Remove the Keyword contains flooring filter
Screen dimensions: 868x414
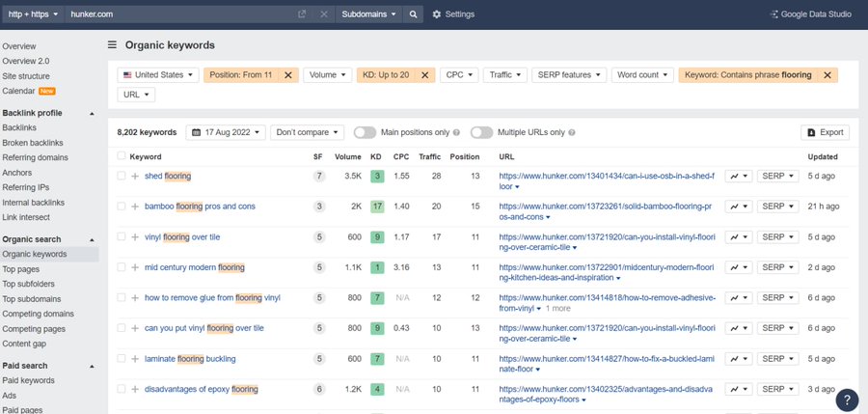click(x=827, y=75)
